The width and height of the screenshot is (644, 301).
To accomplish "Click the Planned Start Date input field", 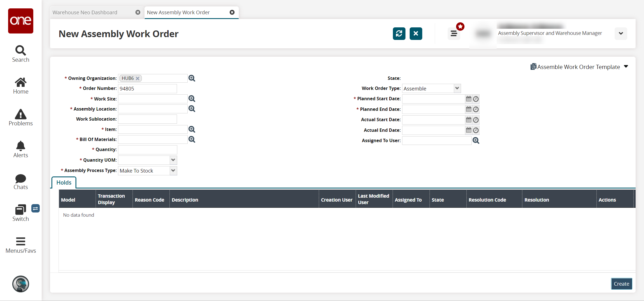I will point(433,99).
